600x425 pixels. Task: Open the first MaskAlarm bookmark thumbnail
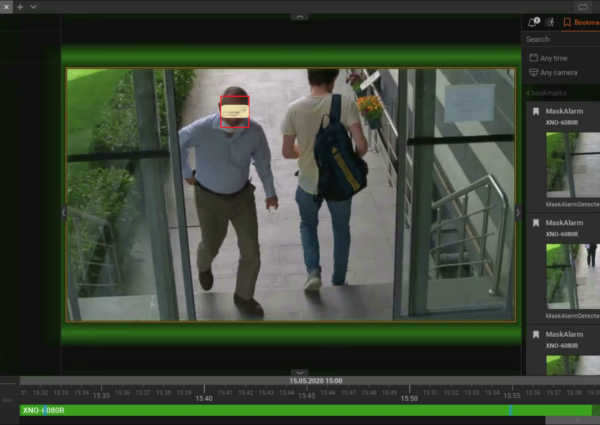[x=573, y=165]
